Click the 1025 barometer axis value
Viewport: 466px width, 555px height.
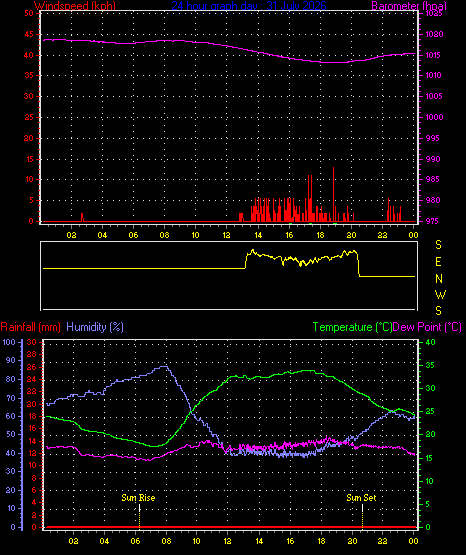click(434, 13)
